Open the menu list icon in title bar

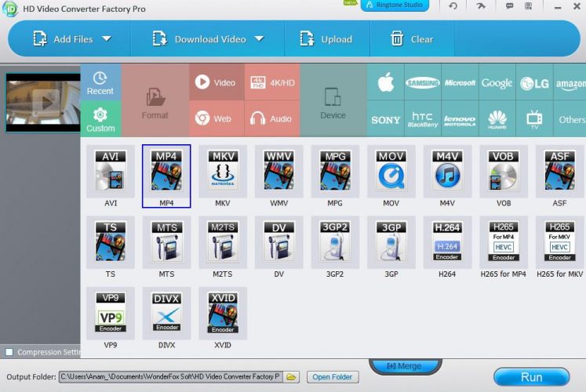click(528, 5)
